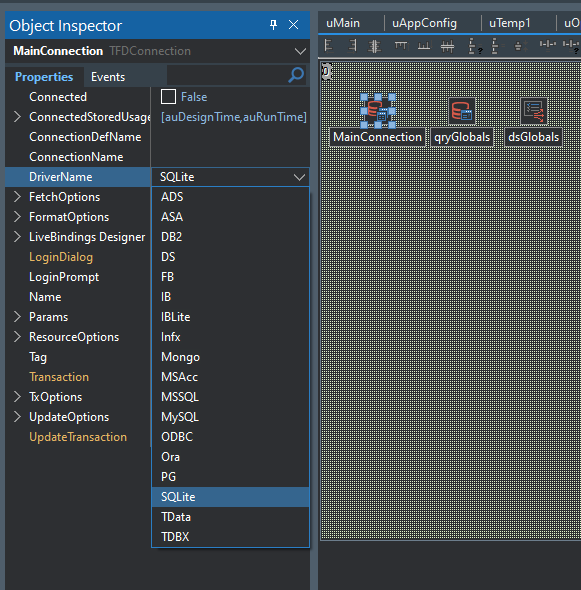Open the uAppConfig editor tab

pos(424,23)
